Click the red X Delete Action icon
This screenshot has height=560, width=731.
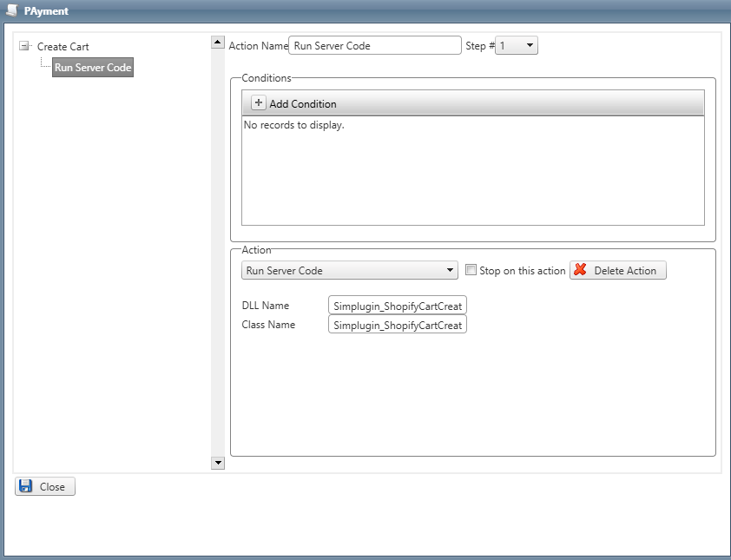(581, 270)
